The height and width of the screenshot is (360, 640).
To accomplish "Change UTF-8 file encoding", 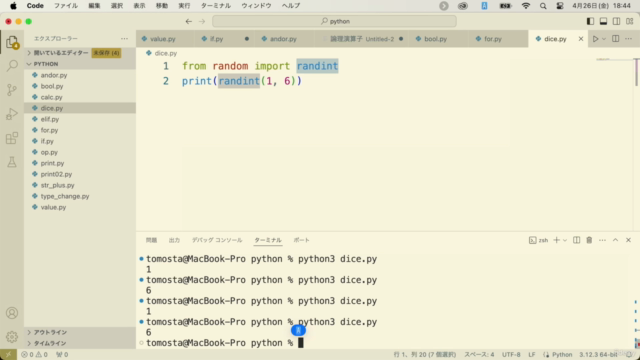I will click(x=511, y=355).
